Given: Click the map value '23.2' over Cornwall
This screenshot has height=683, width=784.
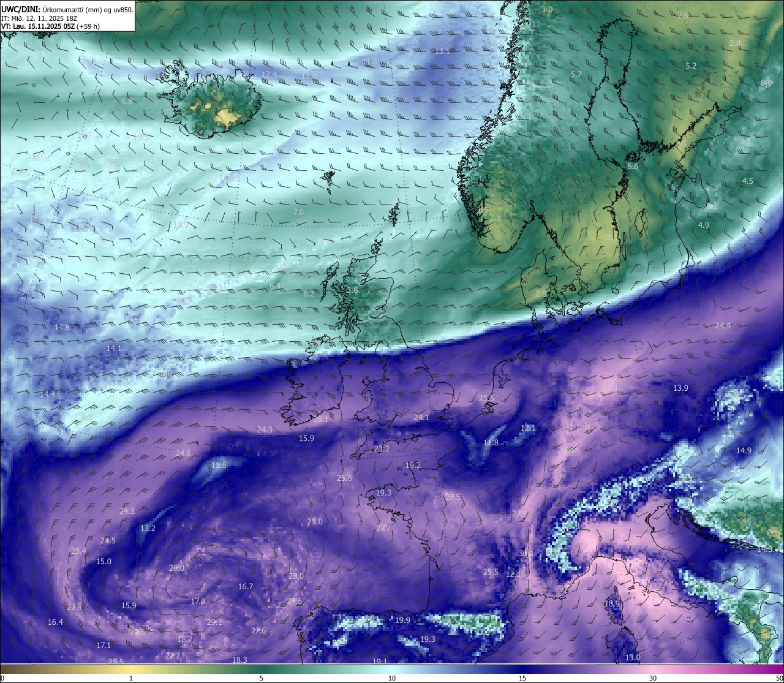Looking at the screenshot, I should 382,449.
